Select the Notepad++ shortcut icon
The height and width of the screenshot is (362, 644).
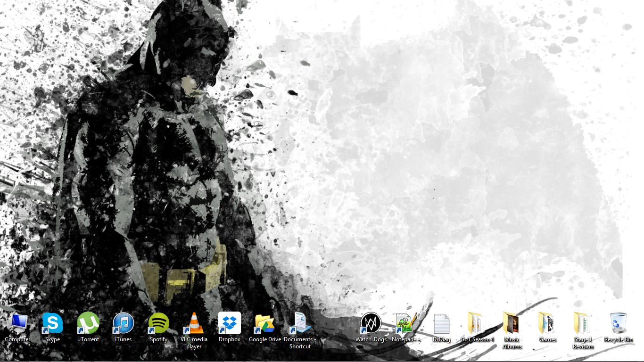click(406, 323)
